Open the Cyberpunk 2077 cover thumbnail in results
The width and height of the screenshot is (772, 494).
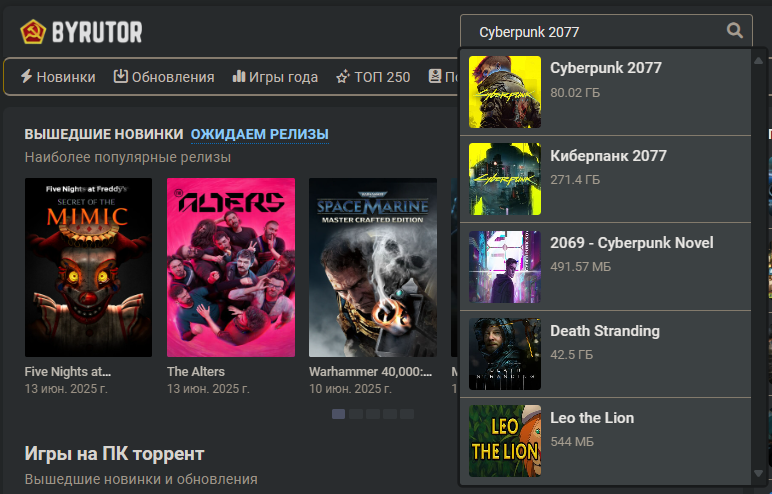click(x=505, y=92)
